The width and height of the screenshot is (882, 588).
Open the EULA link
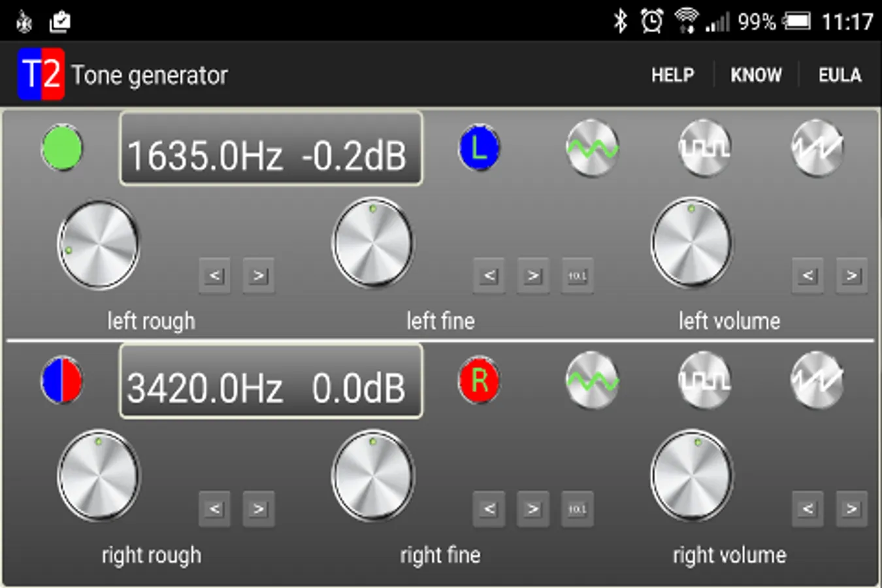click(840, 75)
